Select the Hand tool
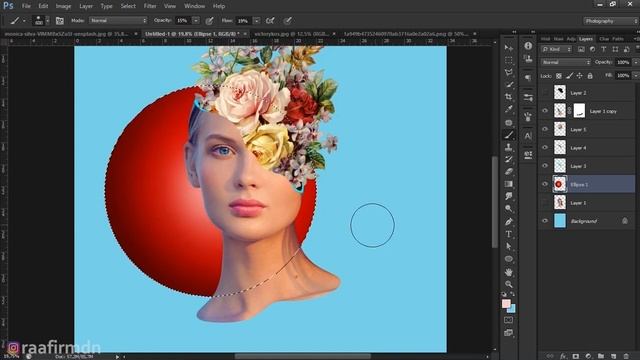The width and height of the screenshot is (640, 360). 509,271
